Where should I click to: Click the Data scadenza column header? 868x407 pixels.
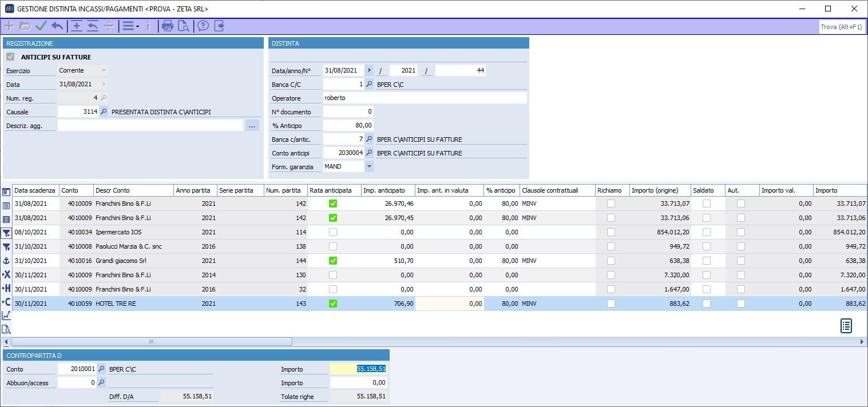point(35,190)
